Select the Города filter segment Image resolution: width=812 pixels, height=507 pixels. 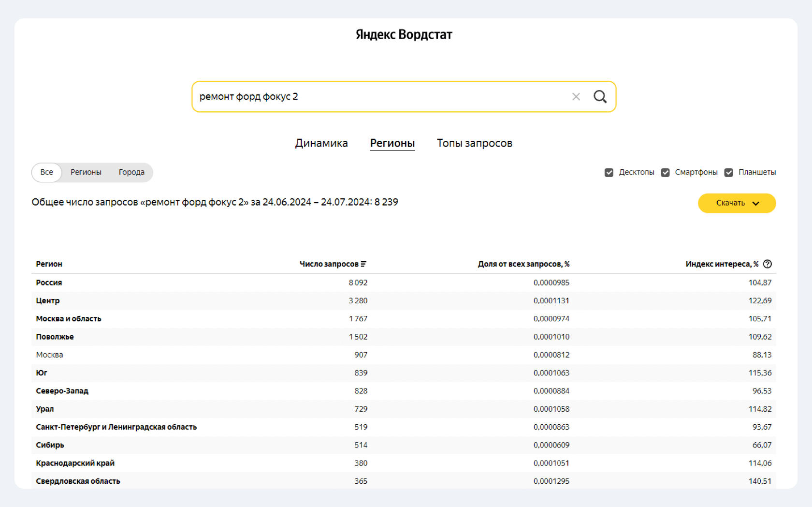(x=131, y=172)
